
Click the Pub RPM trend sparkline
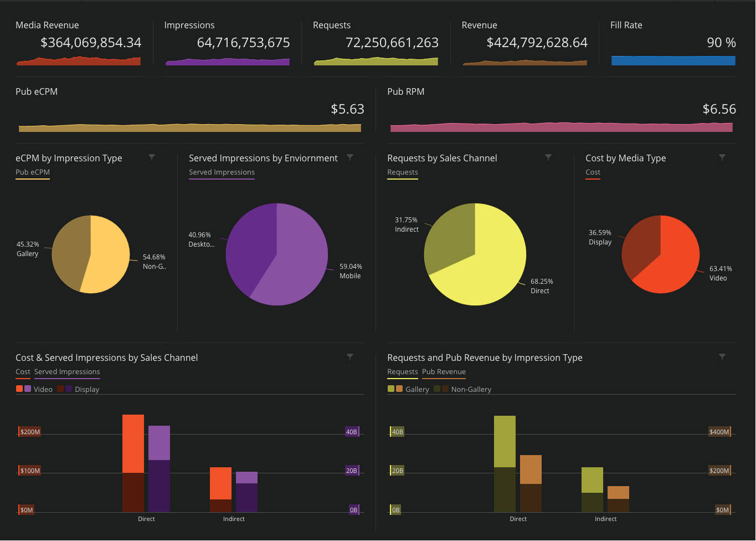pyautogui.click(x=561, y=127)
